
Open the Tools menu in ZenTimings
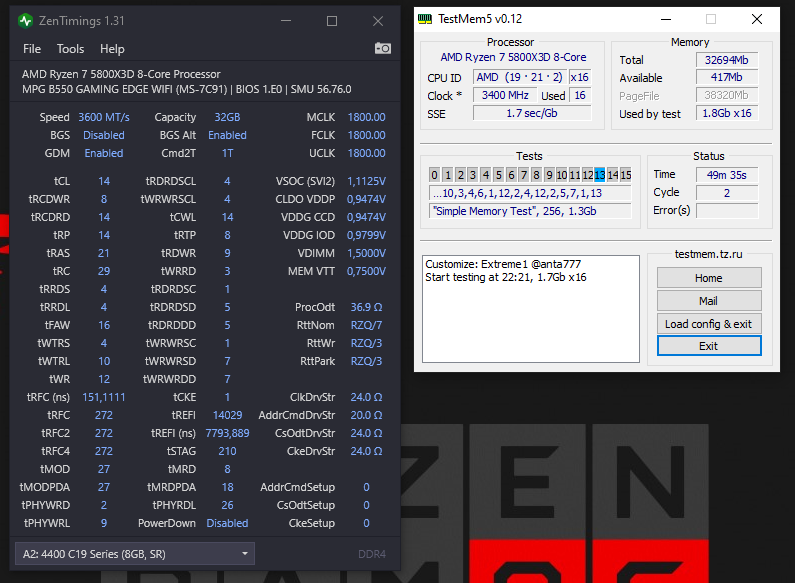[70, 49]
